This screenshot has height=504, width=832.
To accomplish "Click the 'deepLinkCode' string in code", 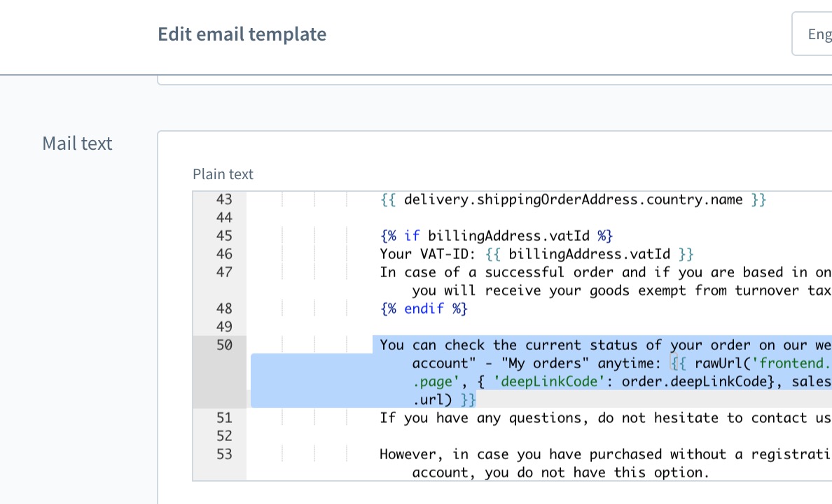I will click(549, 381).
